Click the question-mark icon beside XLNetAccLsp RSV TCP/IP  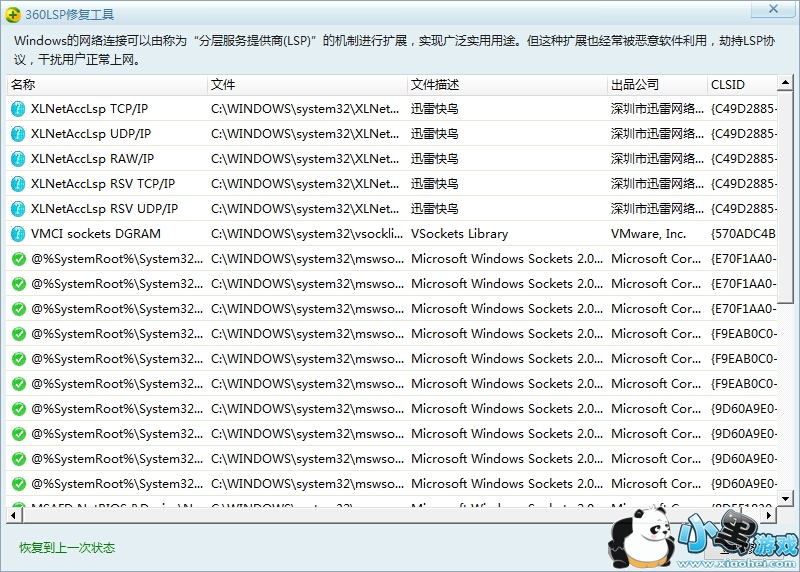[x=18, y=184]
